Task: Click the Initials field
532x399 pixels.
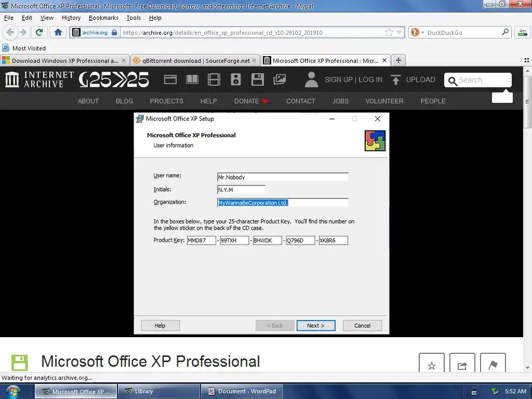Action: click(241, 190)
